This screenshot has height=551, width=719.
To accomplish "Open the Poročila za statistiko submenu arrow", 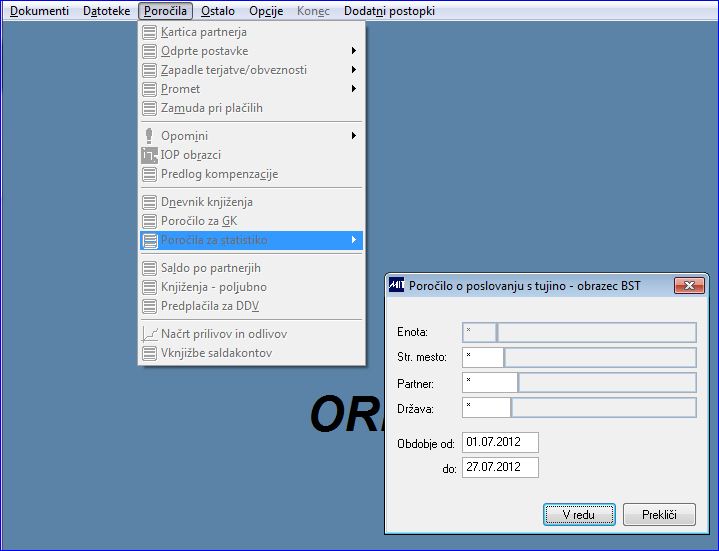I will coord(354,240).
